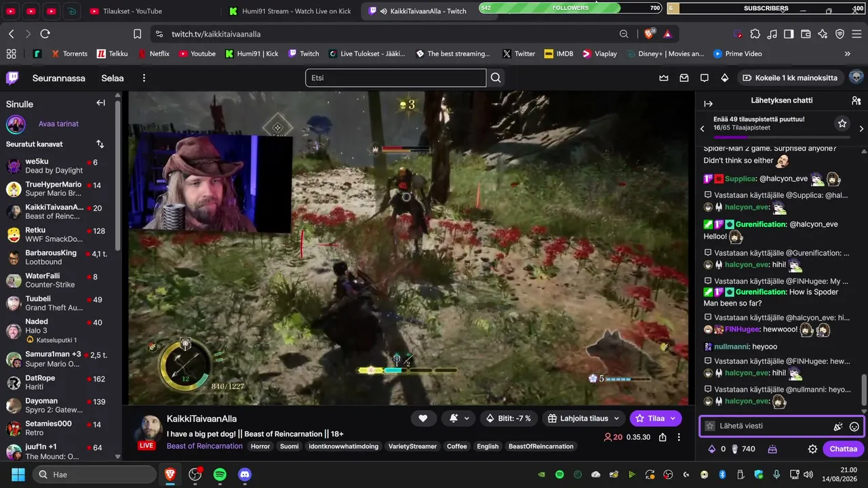Open the stream's three-dot options menu
Viewport: 868px width, 488px height.
tap(679, 437)
